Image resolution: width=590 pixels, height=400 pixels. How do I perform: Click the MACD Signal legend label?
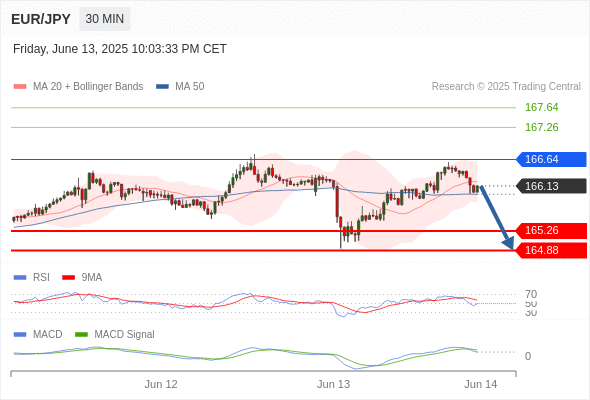[x=125, y=335]
